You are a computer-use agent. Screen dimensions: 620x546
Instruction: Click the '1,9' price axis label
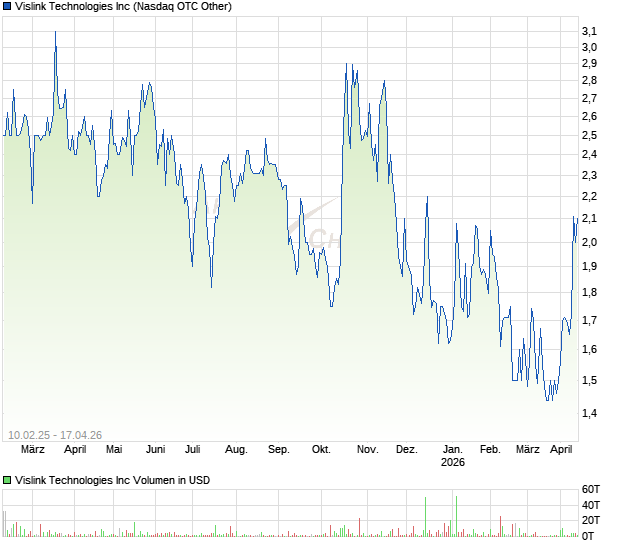coord(589,266)
